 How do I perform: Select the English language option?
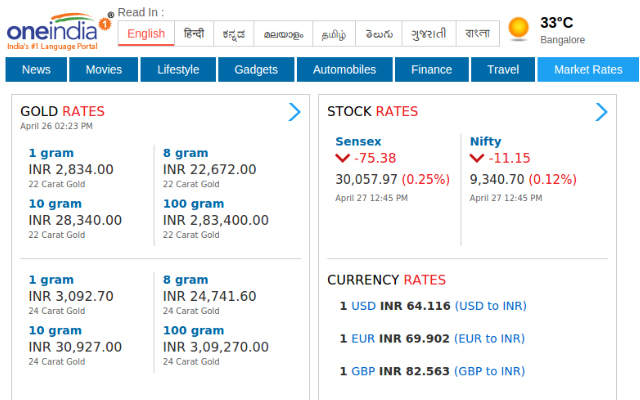click(146, 33)
